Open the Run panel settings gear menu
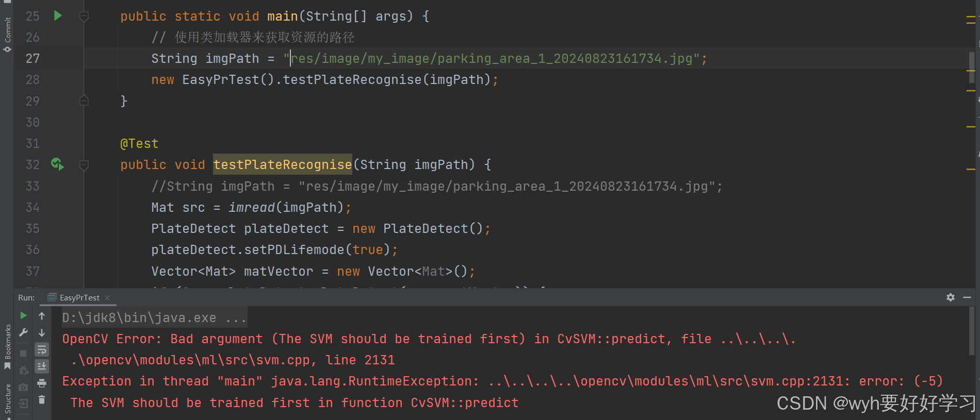 click(951, 297)
